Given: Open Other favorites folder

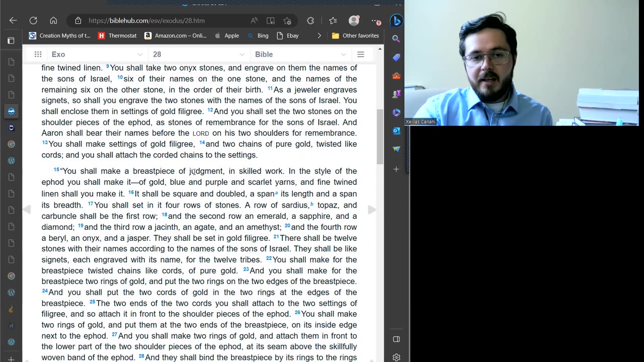Looking at the screenshot, I should (355, 36).
